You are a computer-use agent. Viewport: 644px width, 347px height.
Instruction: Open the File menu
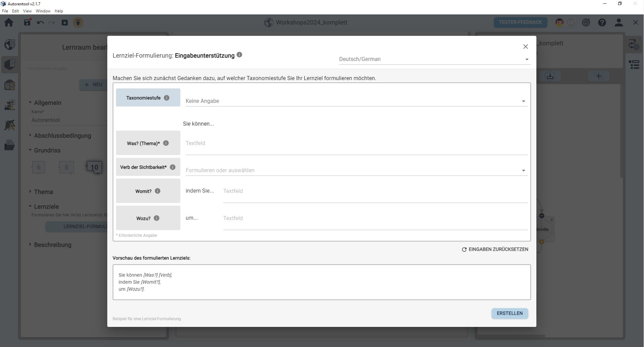[5, 11]
